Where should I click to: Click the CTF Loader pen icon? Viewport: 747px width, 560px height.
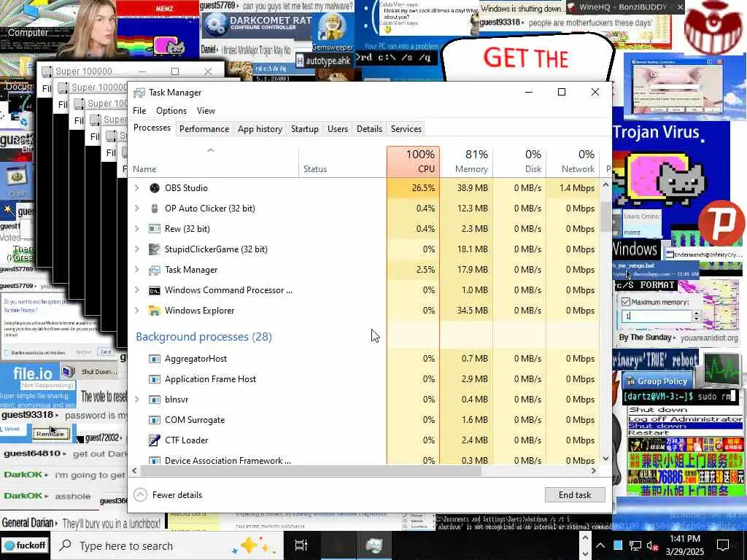[x=155, y=440]
